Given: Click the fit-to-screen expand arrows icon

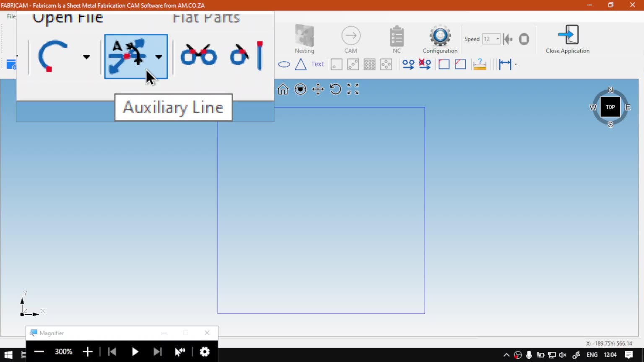Looking at the screenshot, I should pyautogui.click(x=353, y=89).
